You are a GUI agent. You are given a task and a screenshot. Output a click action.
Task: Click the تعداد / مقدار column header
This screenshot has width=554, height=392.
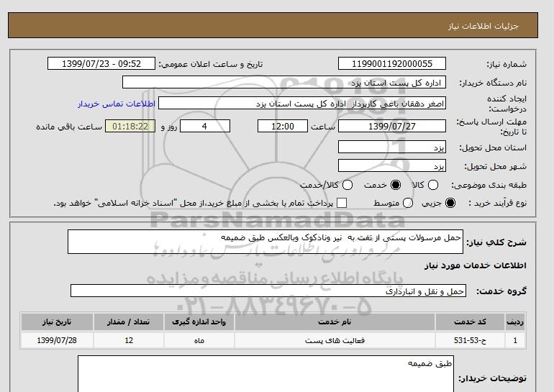[x=129, y=322]
